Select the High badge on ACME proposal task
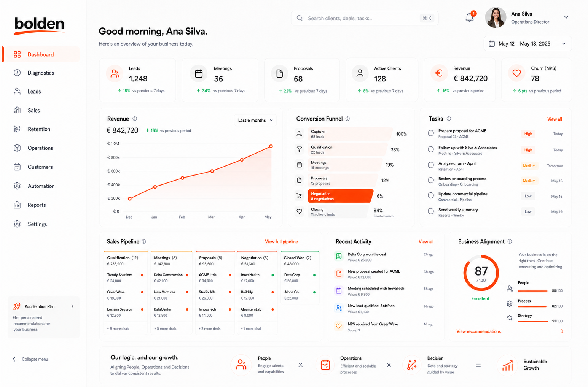588x387 pixels. (x=528, y=134)
